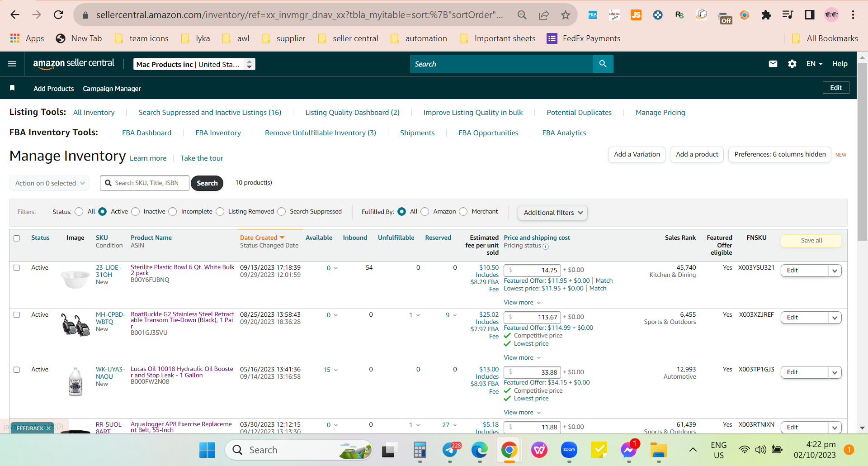Screen dimensions: 868x466
Task: Click the Add a Variation button
Action: tap(637, 154)
